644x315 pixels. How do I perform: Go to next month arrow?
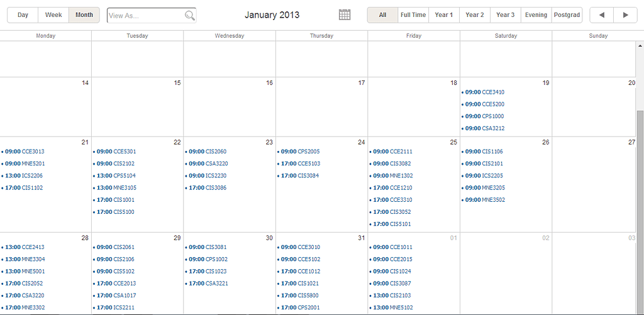[625, 15]
